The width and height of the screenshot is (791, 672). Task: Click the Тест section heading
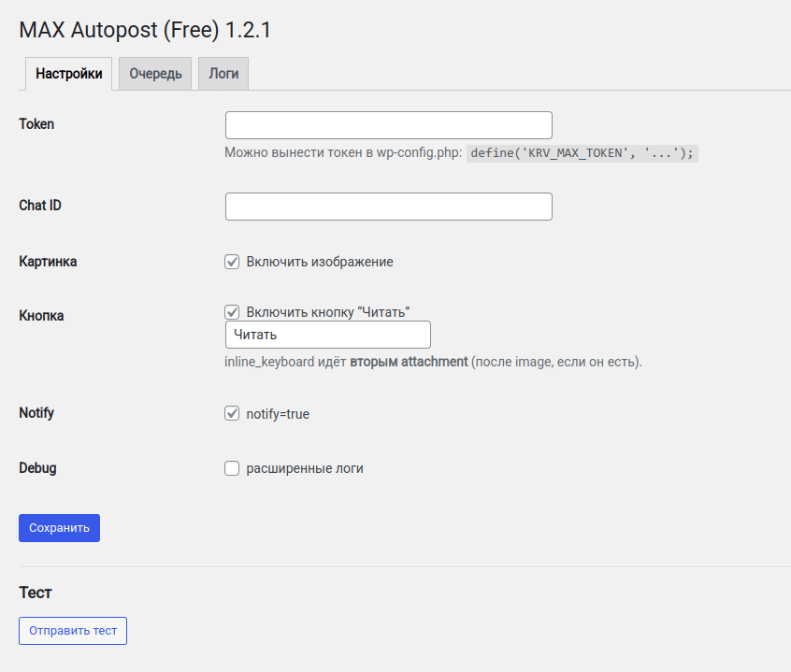tap(36, 593)
